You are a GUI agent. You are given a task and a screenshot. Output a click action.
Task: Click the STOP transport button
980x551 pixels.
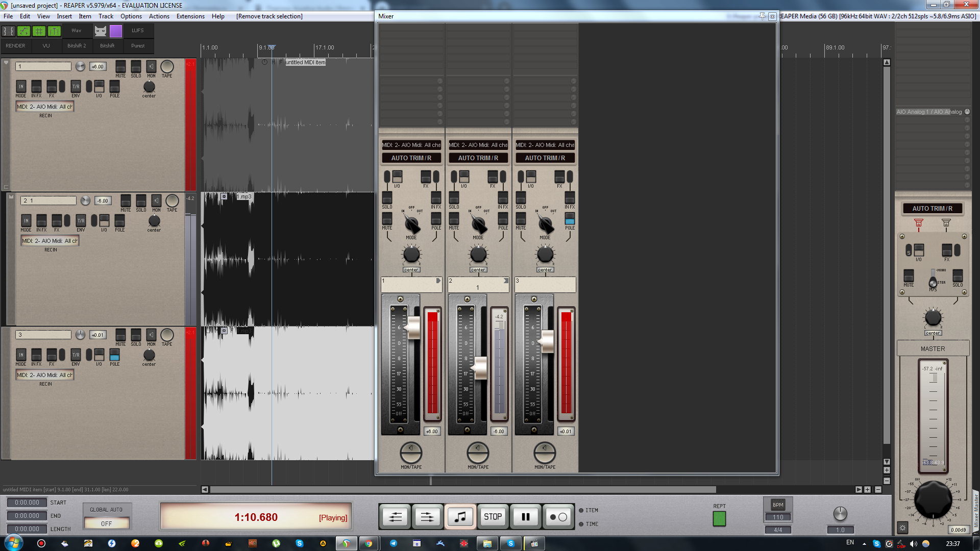[493, 517]
